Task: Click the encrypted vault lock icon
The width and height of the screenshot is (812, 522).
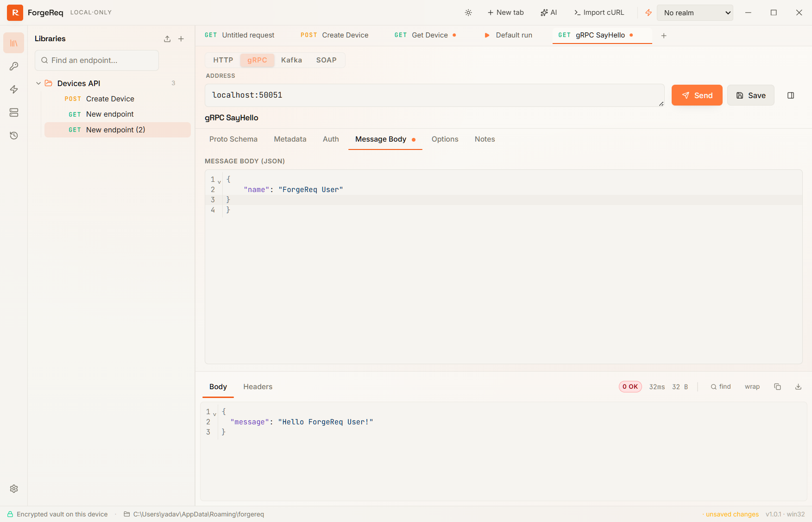Action: [x=10, y=514]
